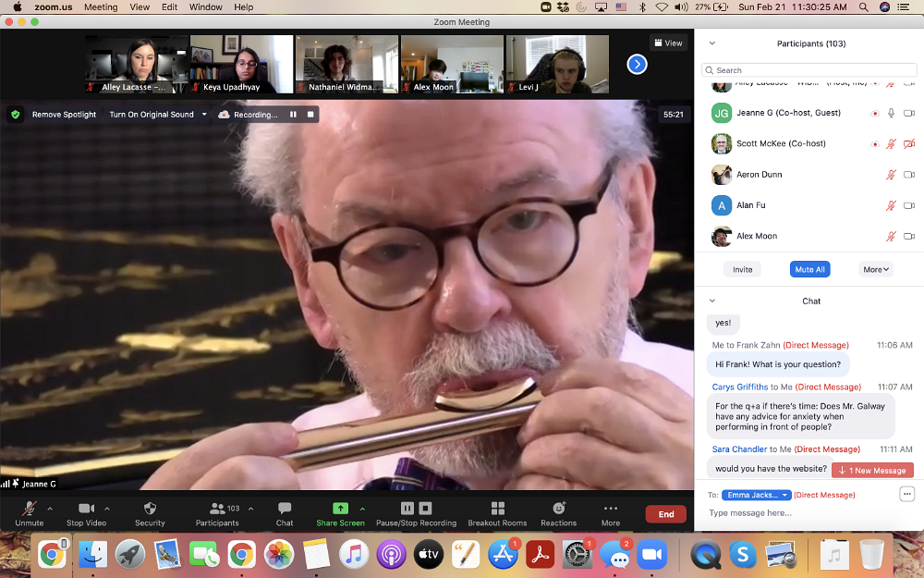Click the red End meeting button
Image resolution: width=924 pixels, height=578 pixels.
[x=666, y=513]
